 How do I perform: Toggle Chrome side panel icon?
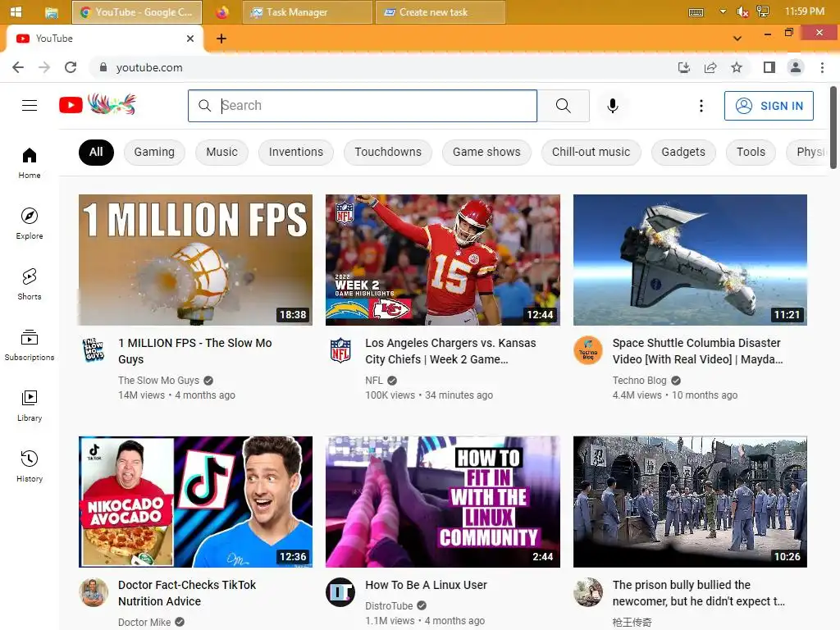click(769, 67)
